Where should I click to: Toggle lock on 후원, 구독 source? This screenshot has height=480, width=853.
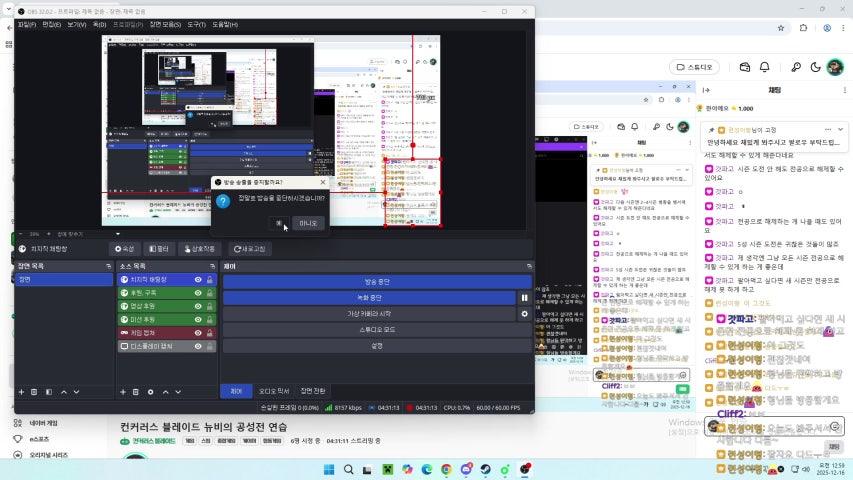[x=209, y=293]
